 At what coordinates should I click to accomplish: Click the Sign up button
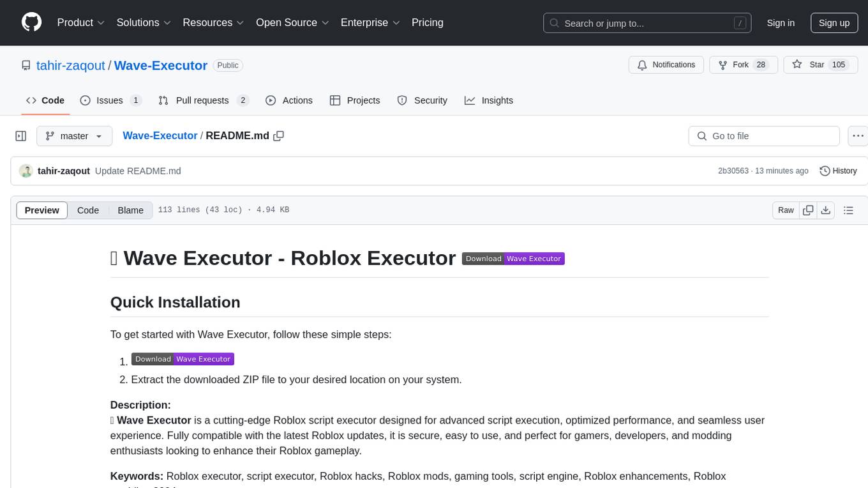coord(834,23)
